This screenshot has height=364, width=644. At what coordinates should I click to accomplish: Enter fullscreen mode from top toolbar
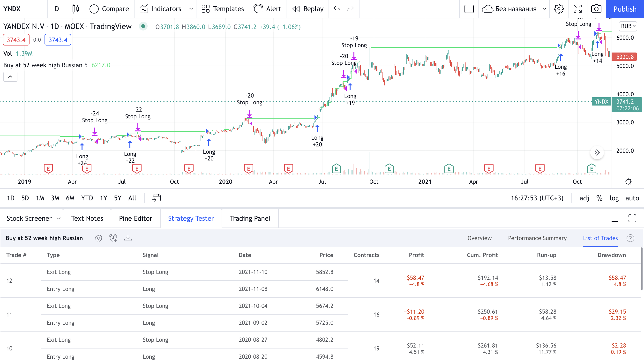click(x=577, y=9)
